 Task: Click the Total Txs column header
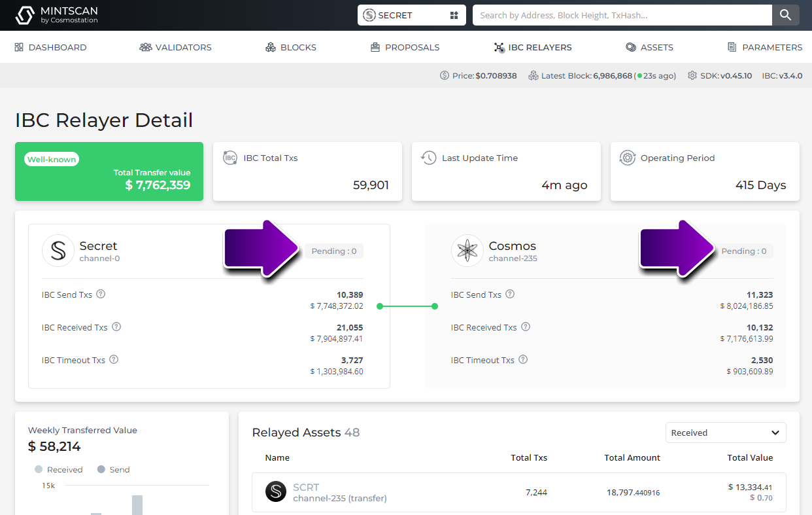tap(529, 457)
